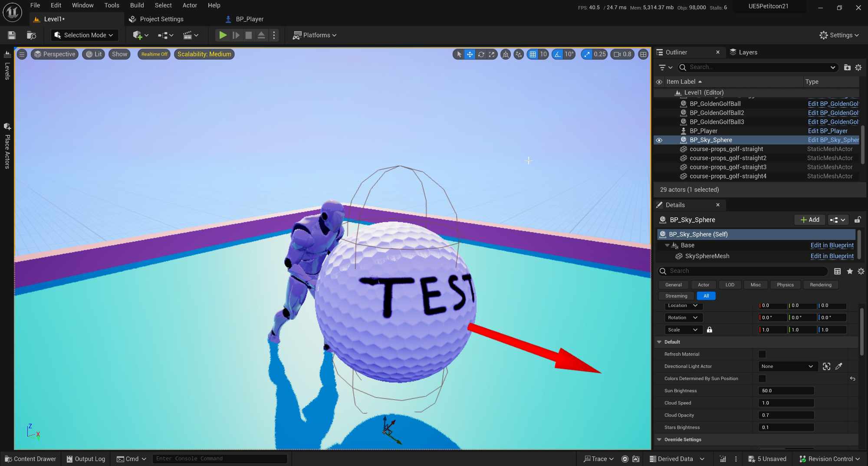Click the Save Current Level icon
Screen dimensions: 868x466
click(x=11, y=35)
